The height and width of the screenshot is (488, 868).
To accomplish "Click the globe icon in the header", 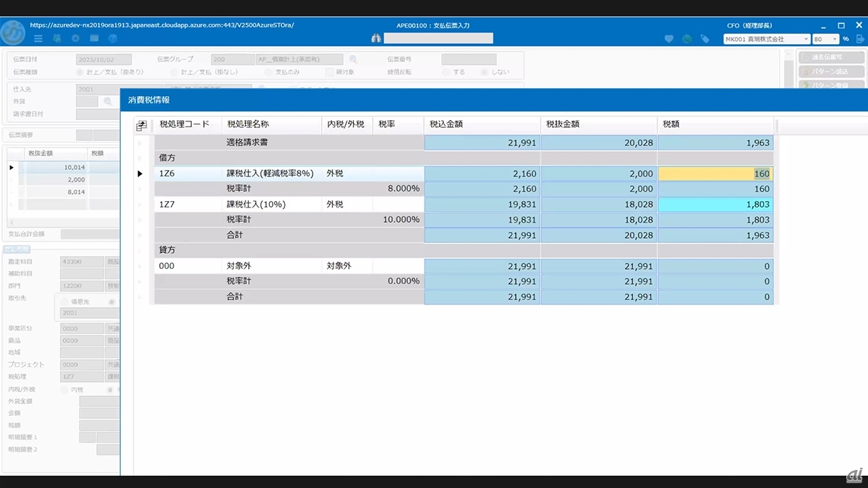I will point(686,39).
